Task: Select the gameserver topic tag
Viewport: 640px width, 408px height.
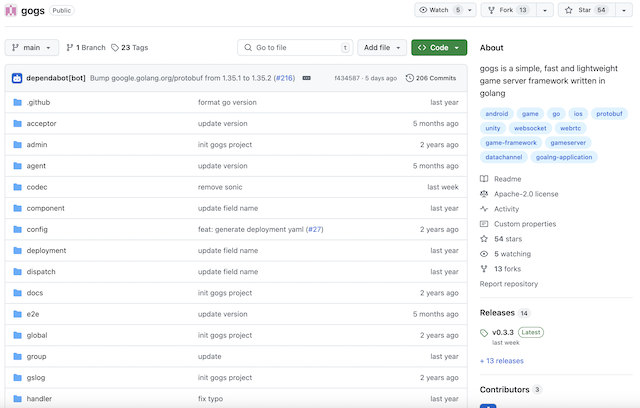Action: coord(568,143)
